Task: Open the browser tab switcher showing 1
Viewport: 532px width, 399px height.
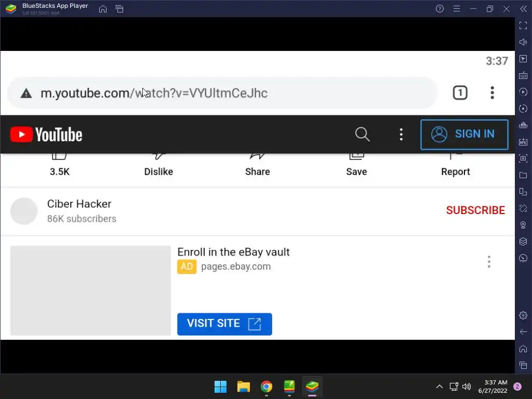Action: point(460,93)
